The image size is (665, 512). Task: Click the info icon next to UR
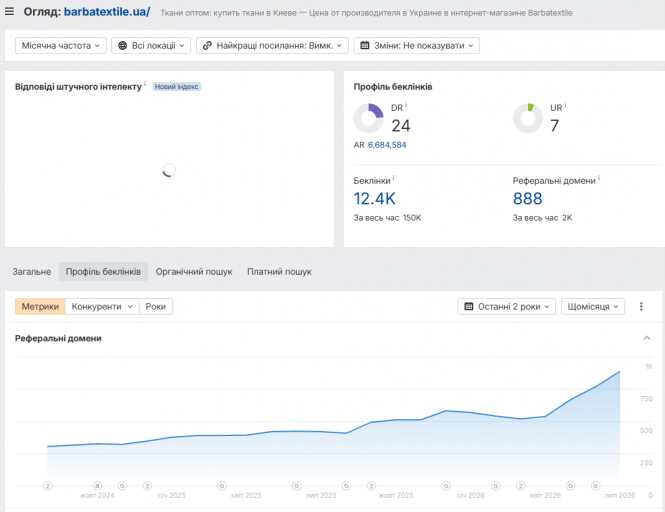click(565, 104)
